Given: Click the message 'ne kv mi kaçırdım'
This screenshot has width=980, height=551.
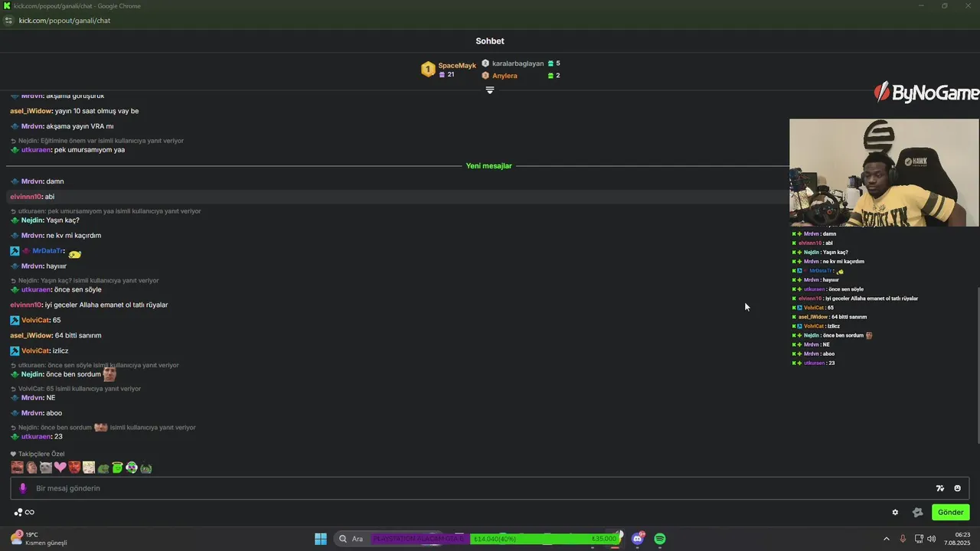Looking at the screenshot, I should point(73,236).
